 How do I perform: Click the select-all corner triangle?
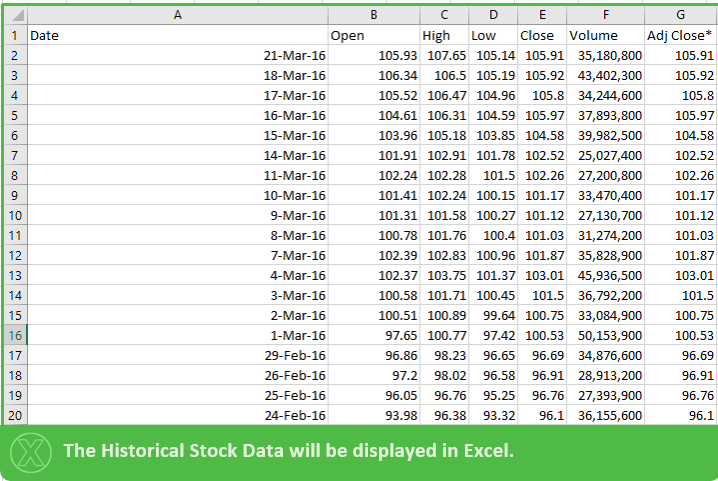pos(16,15)
